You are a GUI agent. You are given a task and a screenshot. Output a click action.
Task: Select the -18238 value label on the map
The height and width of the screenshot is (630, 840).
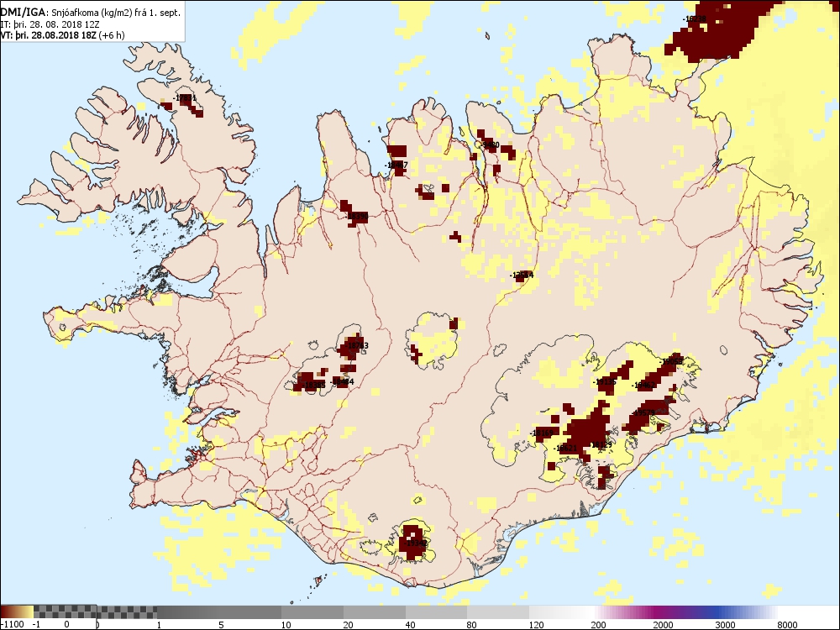[x=695, y=18]
